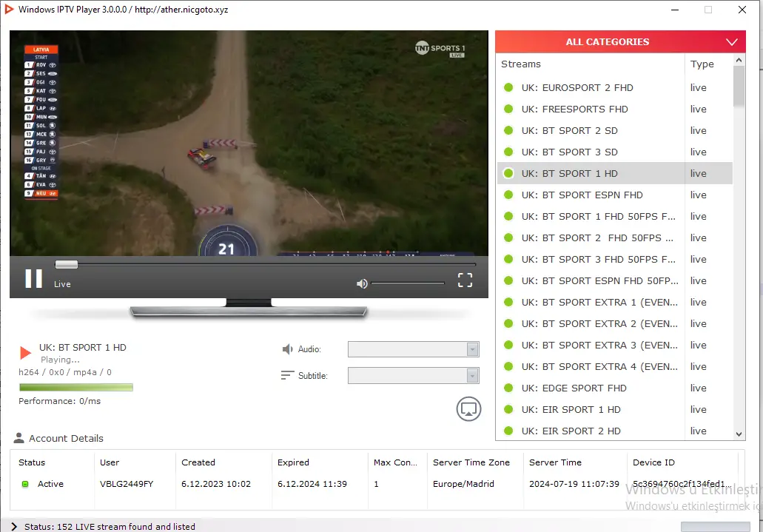This screenshot has width=763, height=532.
Task: Select stream UK: EIR SPORT 2 HD
Action: pos(614,431)
